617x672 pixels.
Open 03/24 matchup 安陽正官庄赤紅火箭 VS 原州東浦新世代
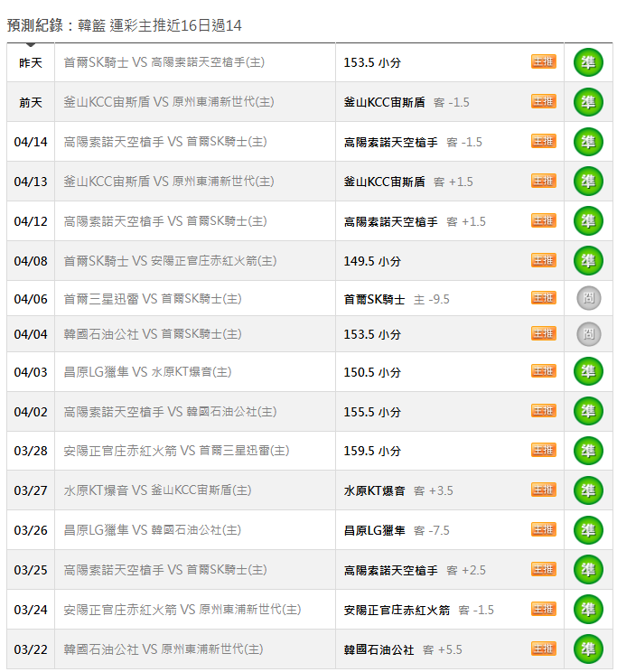[182, 610]
